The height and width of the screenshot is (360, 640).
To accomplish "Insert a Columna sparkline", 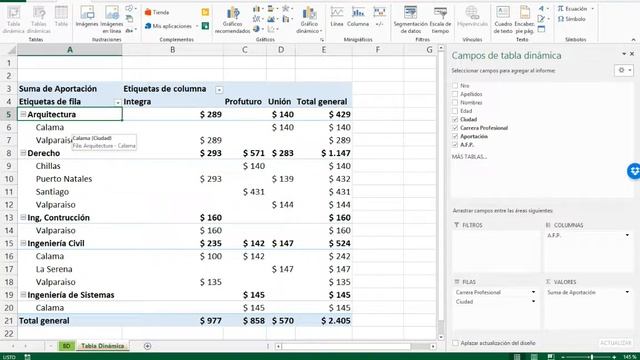I will tap(358, 17).
